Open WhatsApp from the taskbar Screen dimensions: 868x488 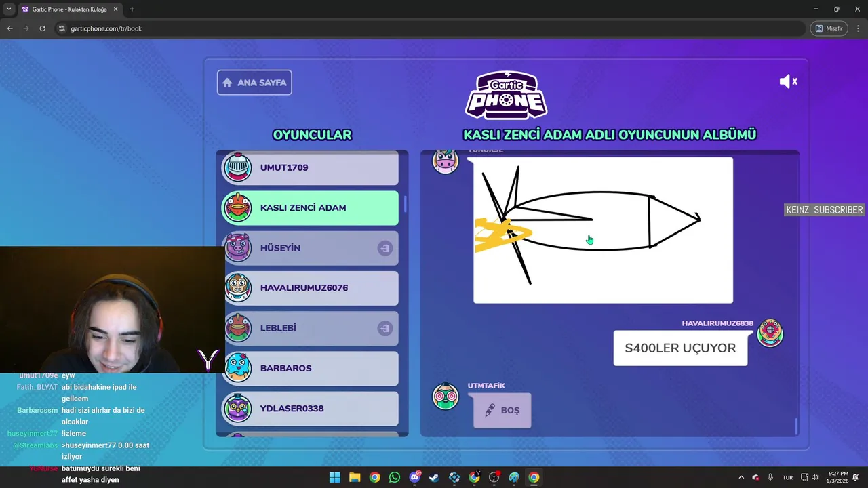[x=395, y=477]
